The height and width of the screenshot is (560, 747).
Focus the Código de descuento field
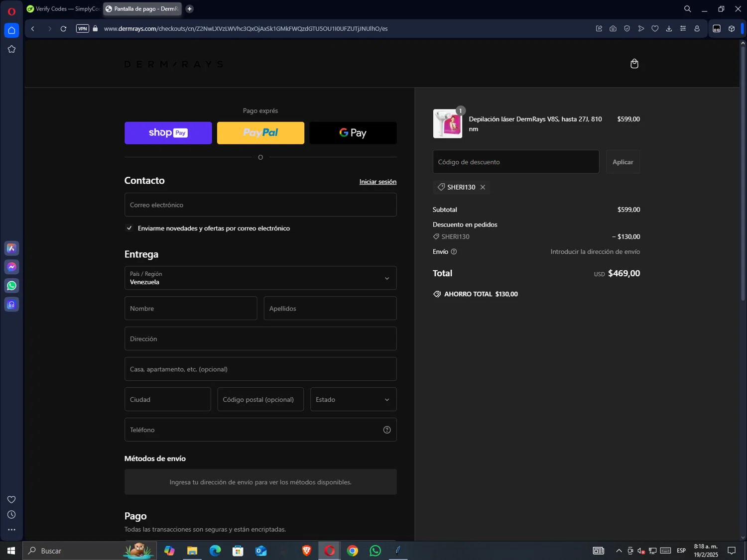(516, 162)
